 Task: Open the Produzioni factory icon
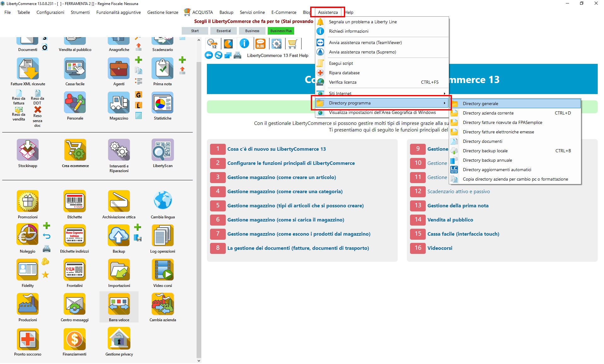[x=28, y=304]
